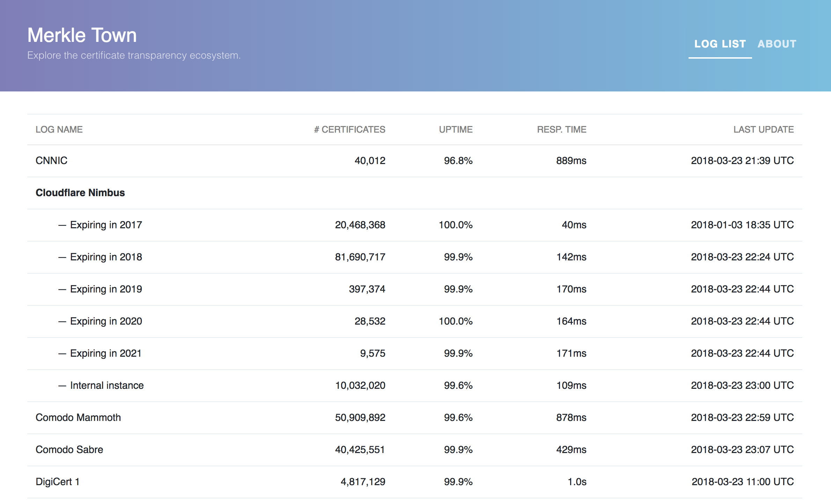This screenshot has height=504, width=831.
Task: Click the 2018-03-23 21:39 UTC timestamp
Action: [x=742, y=161]
